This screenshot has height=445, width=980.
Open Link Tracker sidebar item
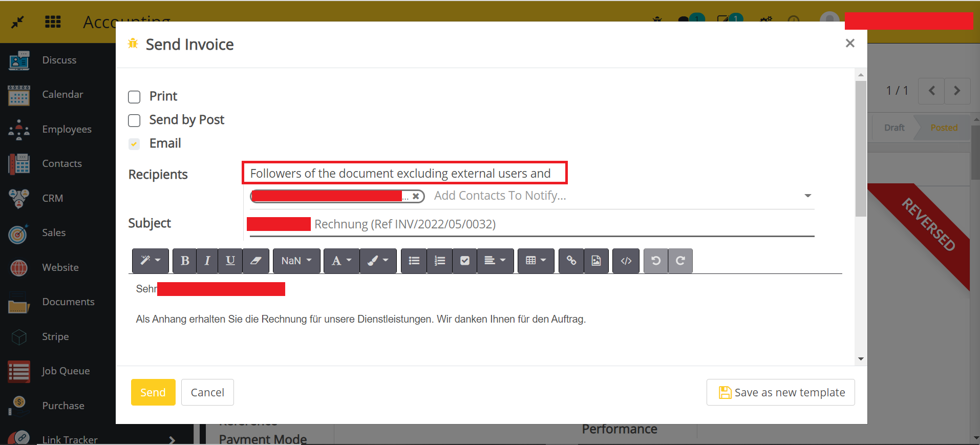70,439
